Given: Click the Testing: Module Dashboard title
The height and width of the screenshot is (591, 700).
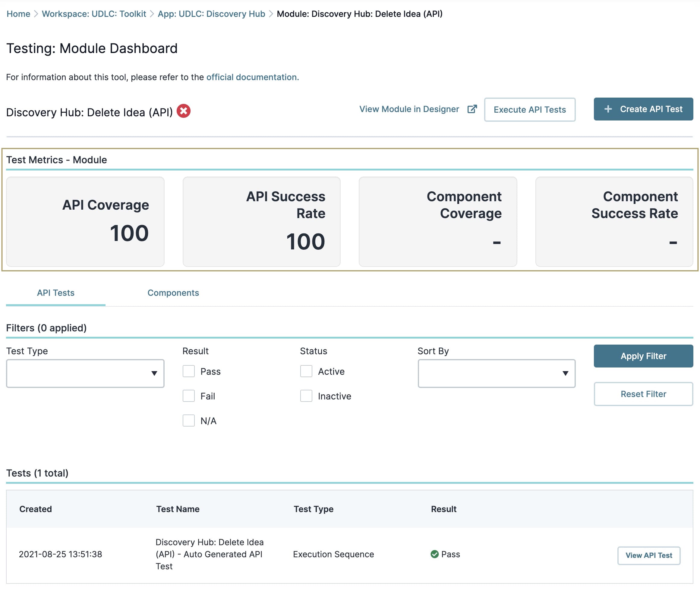Looking at the screenshot, I should pyautogui.click(x=92, y=48).
